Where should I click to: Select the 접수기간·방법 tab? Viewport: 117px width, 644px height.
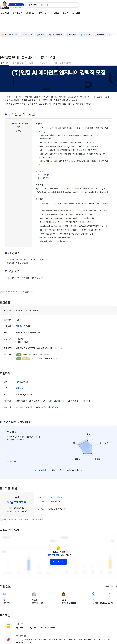(18, 63)
